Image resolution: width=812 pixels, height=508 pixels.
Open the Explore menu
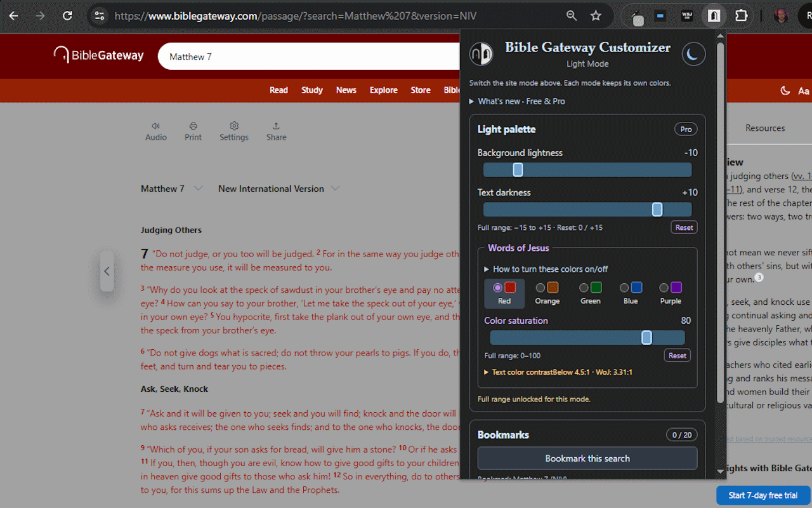pos(384,90)
